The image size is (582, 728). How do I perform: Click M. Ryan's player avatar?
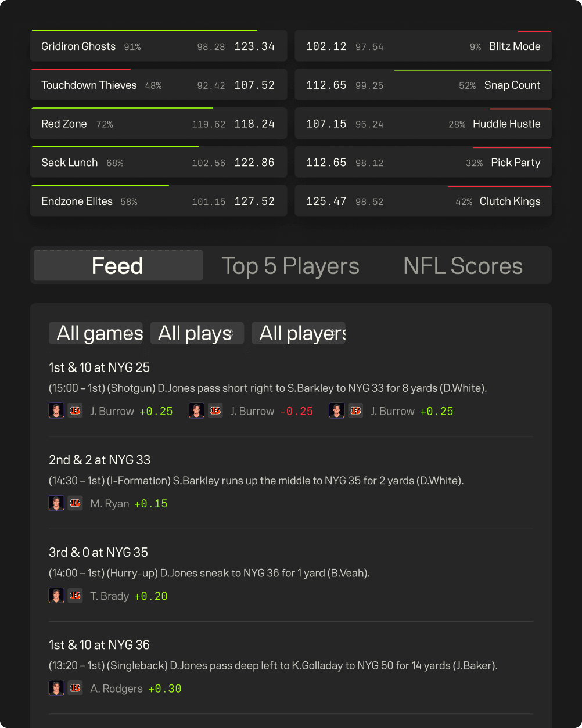56,503
